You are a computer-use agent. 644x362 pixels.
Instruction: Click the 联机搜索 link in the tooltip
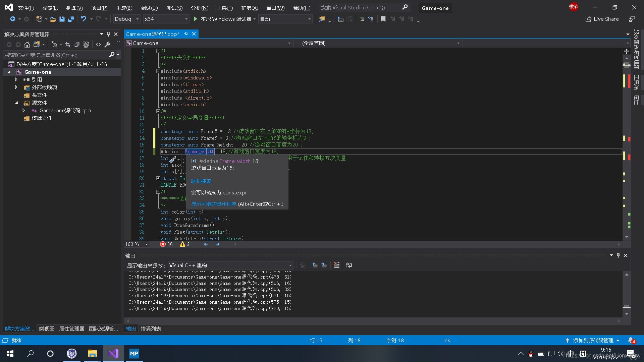pos(201,181)
